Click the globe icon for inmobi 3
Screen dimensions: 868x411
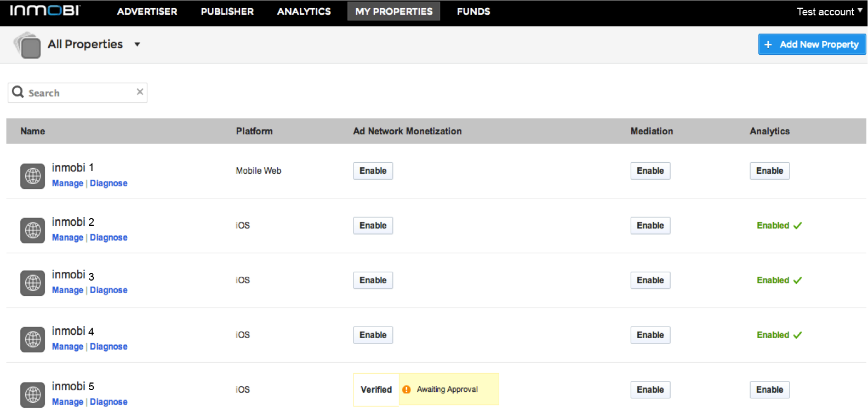(x=33, y=283)
